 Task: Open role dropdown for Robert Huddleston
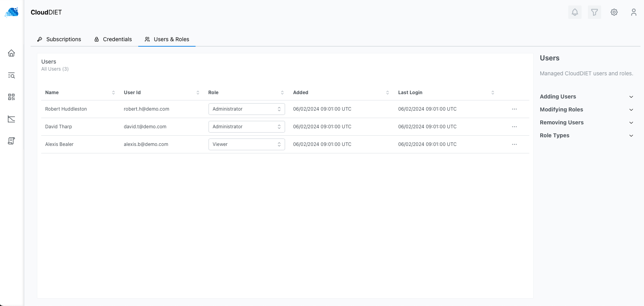[246, 109]
